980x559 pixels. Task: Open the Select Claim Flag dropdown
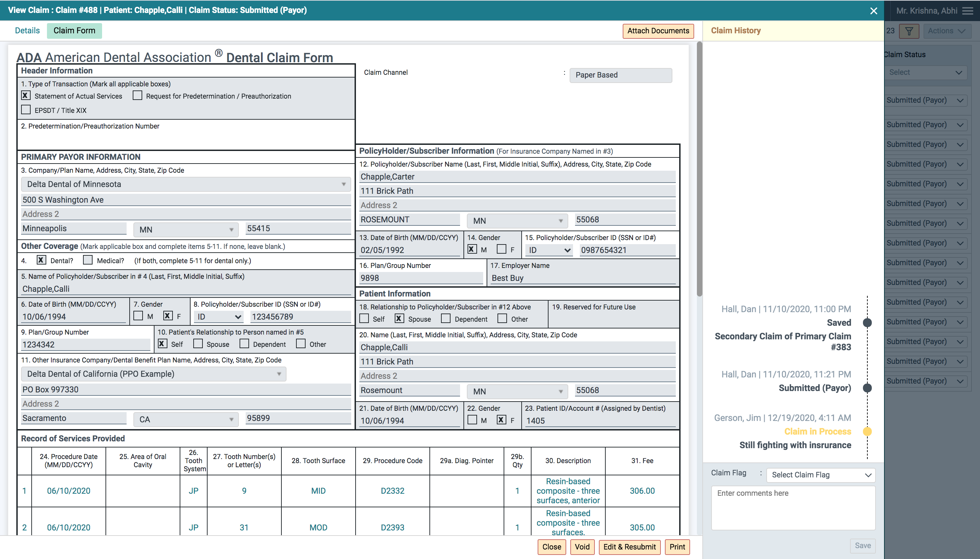[x=820, y=475]
